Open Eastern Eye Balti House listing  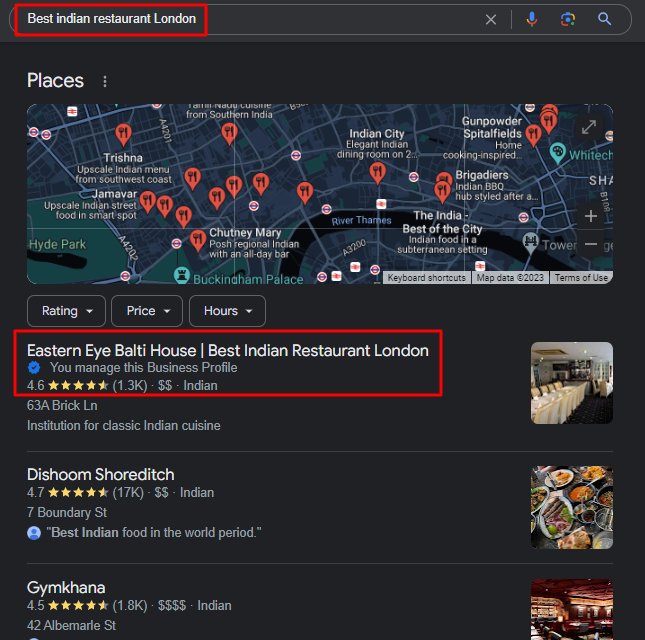[227, 351]
